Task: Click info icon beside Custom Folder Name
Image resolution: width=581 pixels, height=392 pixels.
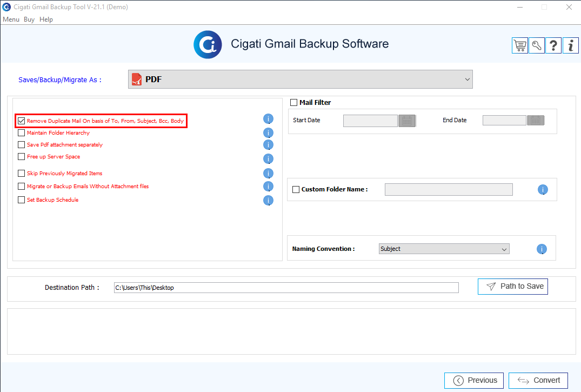Action: point(543,189)
